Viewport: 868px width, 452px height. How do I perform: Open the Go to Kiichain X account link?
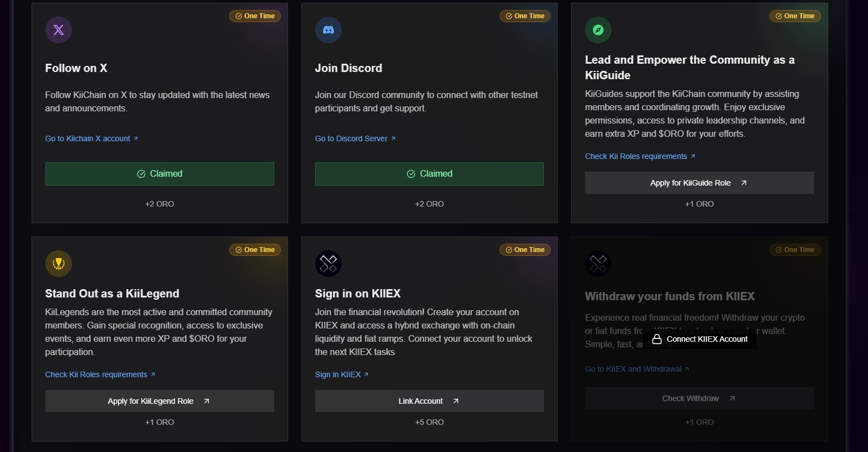[88, 138]
